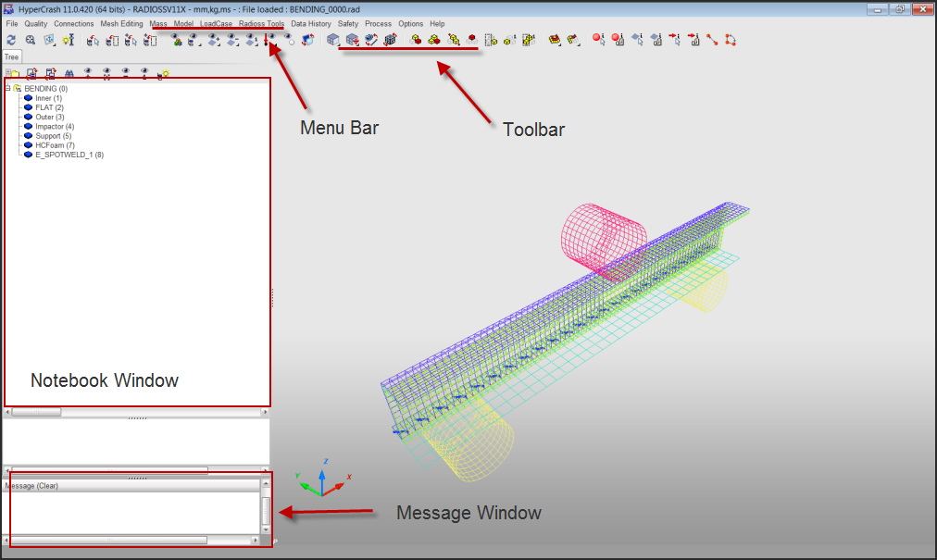
Task: Click the refresh arrows icon in toolbar
Action: (11, 40)
